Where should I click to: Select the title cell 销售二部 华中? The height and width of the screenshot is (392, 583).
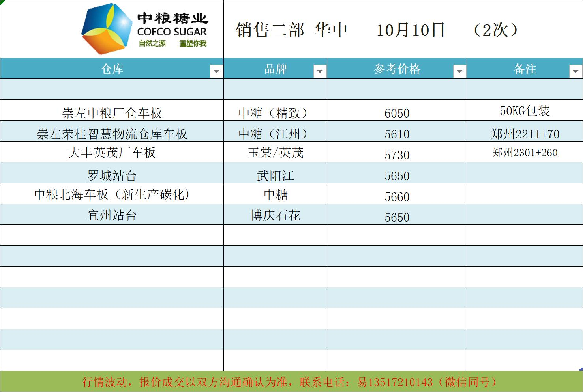coord(292,30)
